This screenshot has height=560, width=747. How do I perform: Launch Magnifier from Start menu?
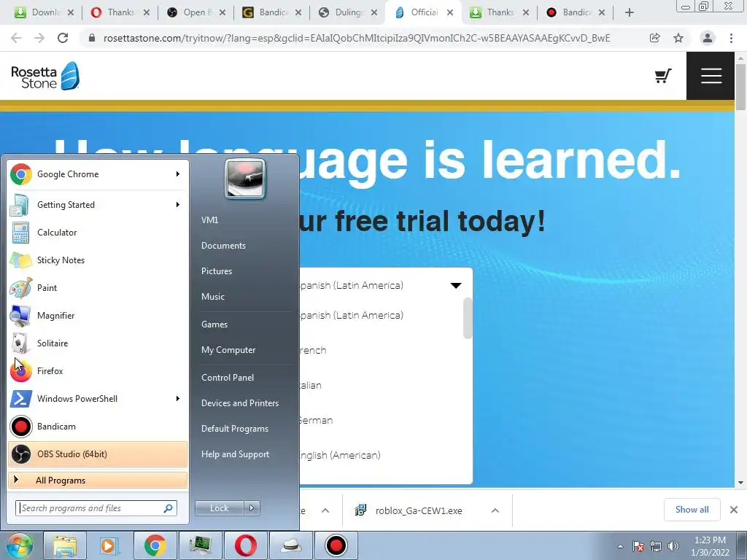click(98, 315)
